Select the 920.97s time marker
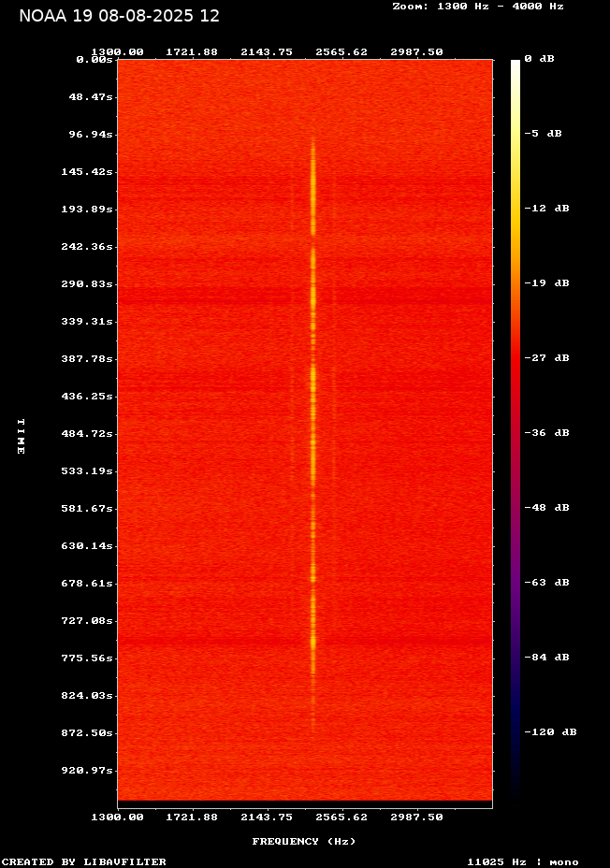The image size is (610, 868). point(86,771)
